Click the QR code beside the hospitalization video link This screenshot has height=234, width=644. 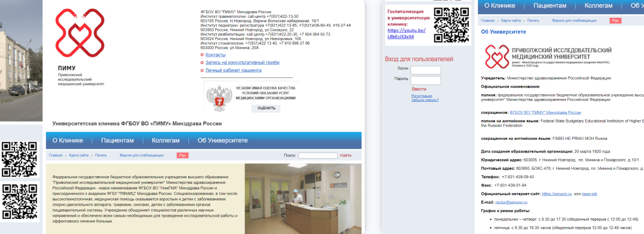452,23
